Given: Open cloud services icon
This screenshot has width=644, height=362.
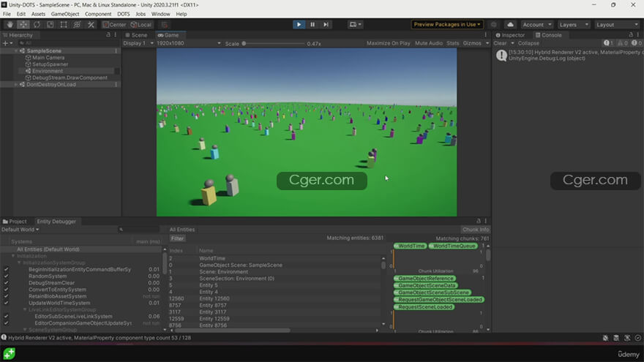Looking at the screenshot, I should [510, 25].
